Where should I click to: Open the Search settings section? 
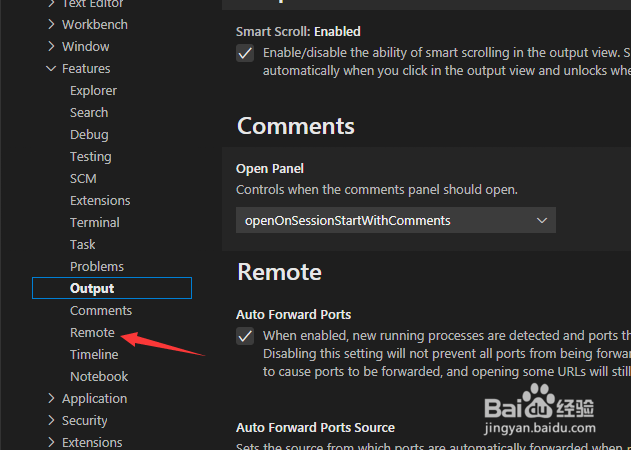click(x=89, y=113)
